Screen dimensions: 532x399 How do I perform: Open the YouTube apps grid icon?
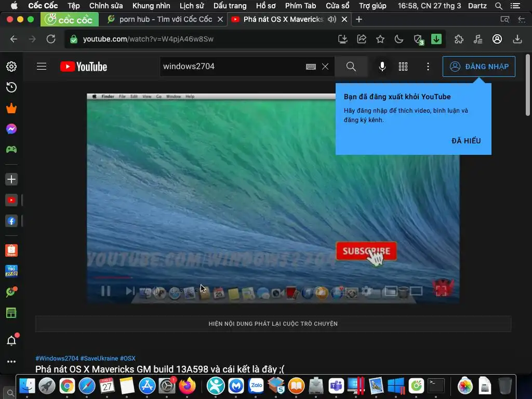click(x=403, y=66)
